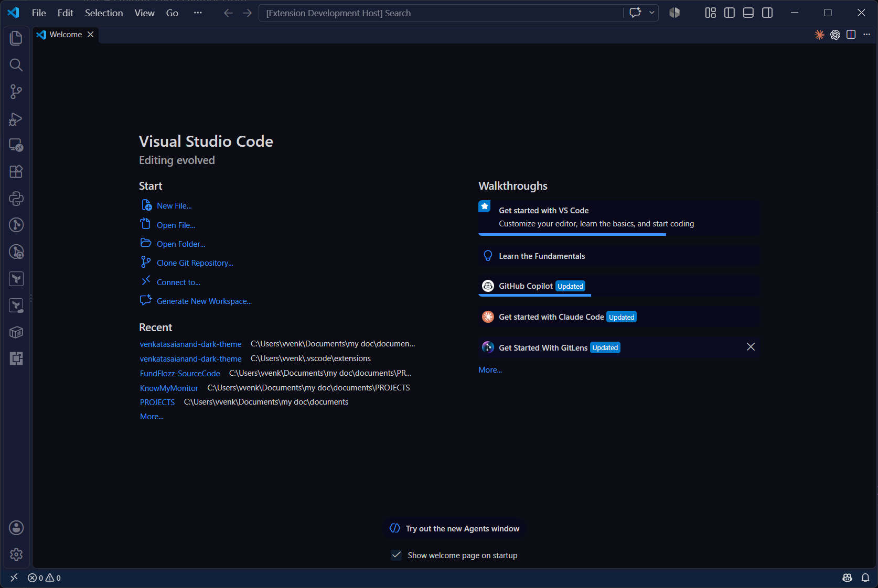Open the Run and Debug view

click(x=16, y=119)
